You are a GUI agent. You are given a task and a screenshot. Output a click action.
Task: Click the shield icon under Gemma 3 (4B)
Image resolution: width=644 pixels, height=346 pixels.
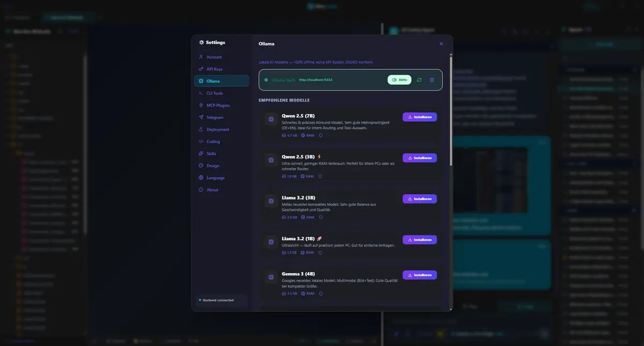(320, 293)
